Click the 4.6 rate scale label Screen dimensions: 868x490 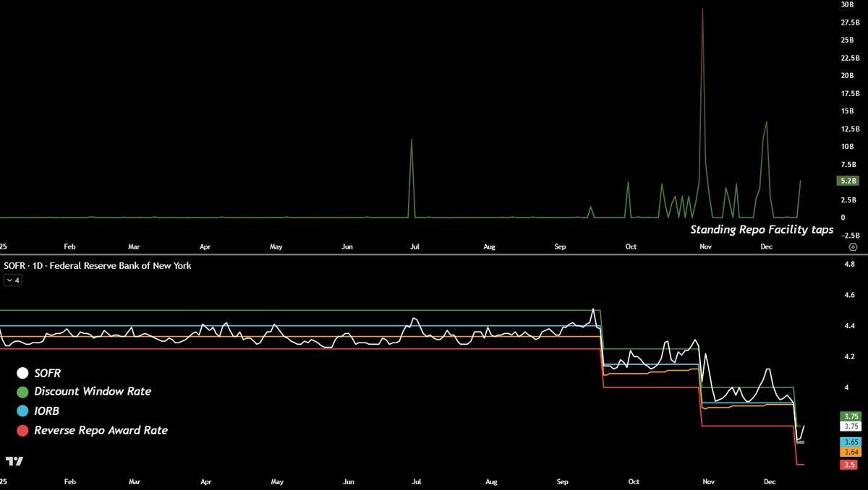point(849,296)
